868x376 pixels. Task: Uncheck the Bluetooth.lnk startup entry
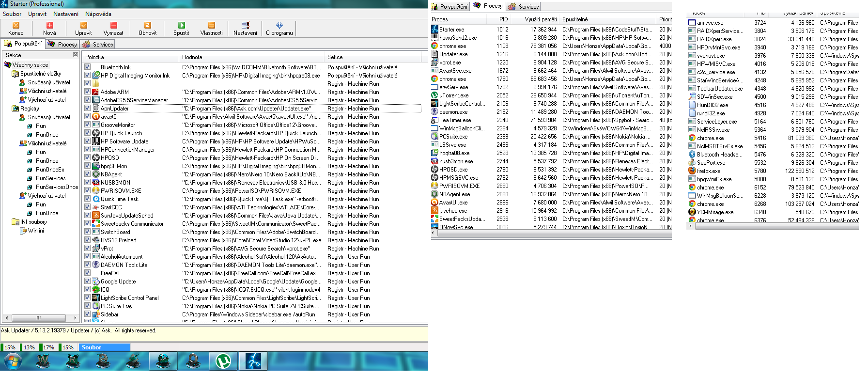[88, 67]
